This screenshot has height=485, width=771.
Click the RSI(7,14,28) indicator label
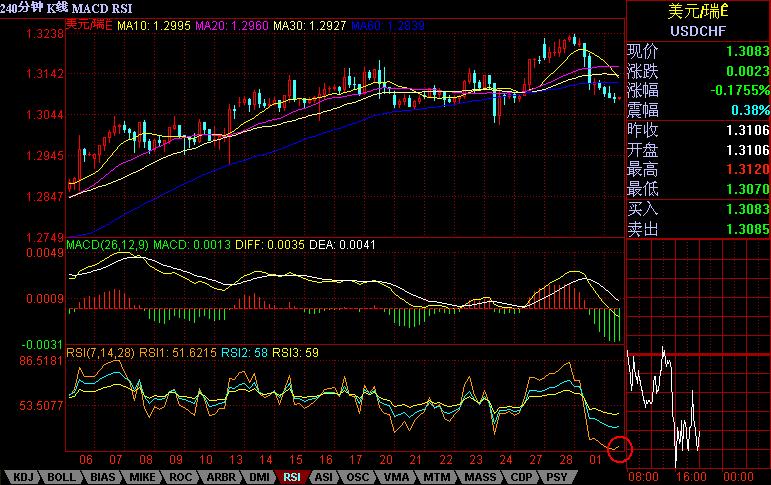(100, 353)
